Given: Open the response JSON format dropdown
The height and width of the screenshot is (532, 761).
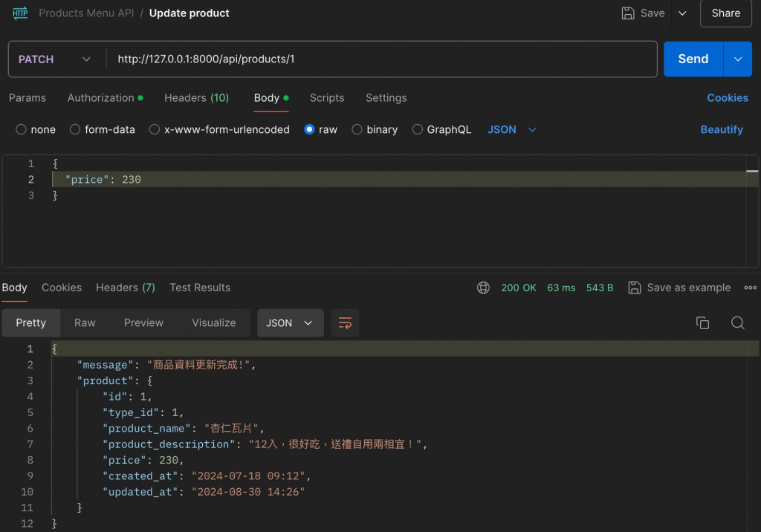Looking at the screenshot, I should click(291, 322).
